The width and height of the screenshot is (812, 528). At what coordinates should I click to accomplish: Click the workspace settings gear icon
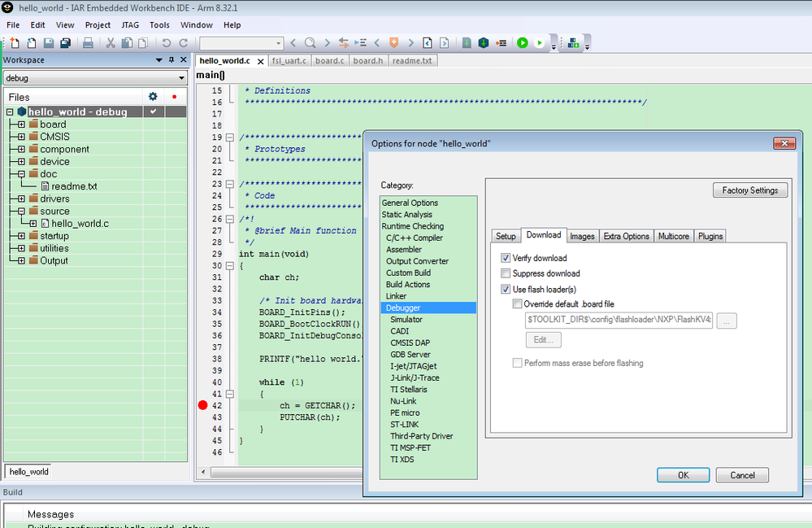point(153,97)
